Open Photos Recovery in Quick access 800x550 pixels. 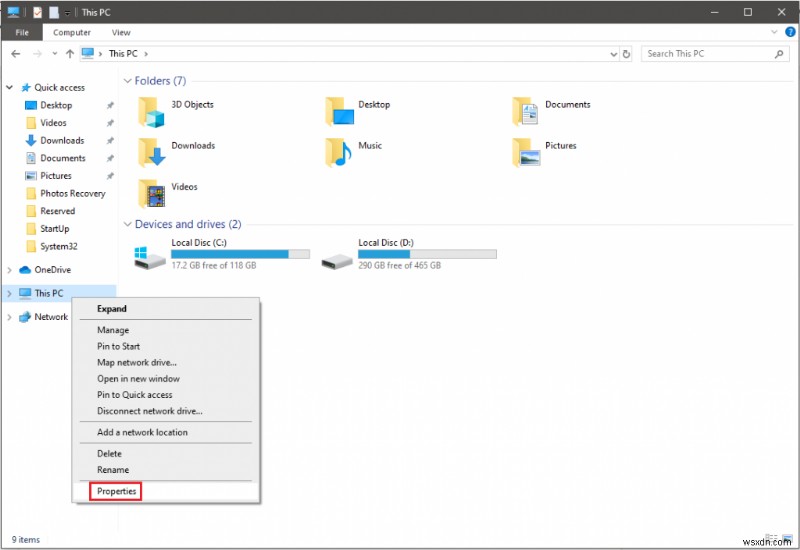coord(73,194)
